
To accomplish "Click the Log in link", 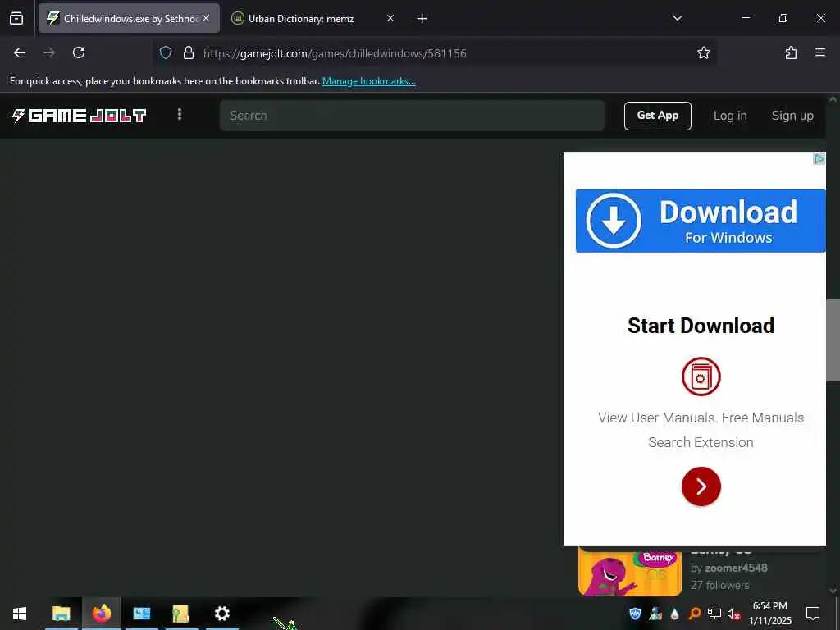I will click(729, 116).
